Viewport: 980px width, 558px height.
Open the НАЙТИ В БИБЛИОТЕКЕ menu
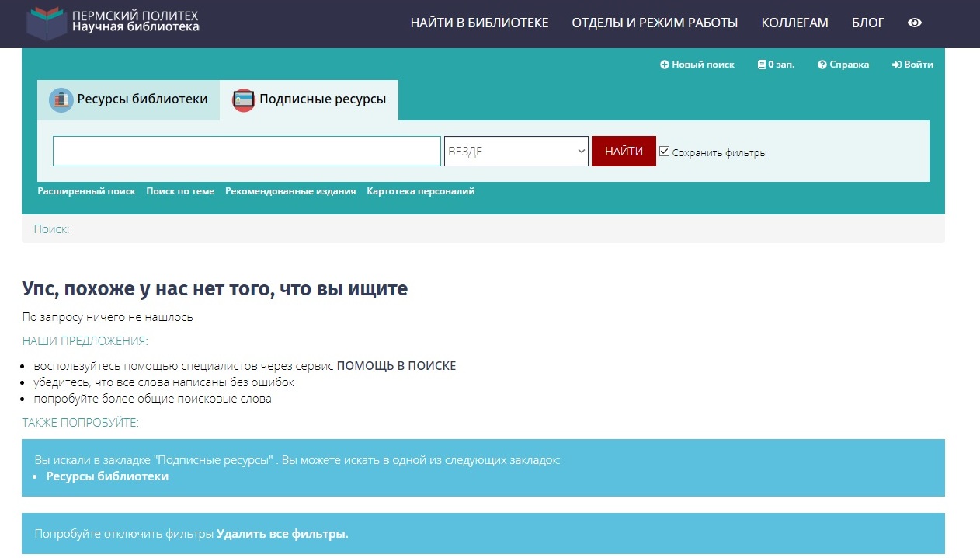[x=479, y=23]
